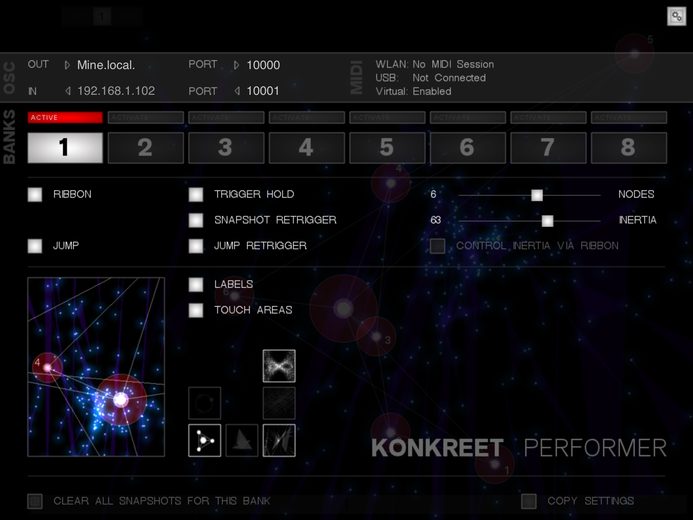
Task: Click ACTIVATE above bank 3
Action: point(226,118)
